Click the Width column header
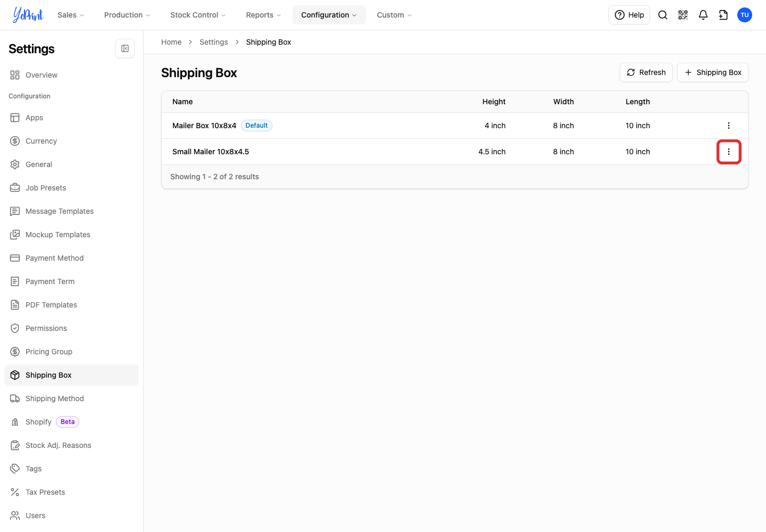 564,102
